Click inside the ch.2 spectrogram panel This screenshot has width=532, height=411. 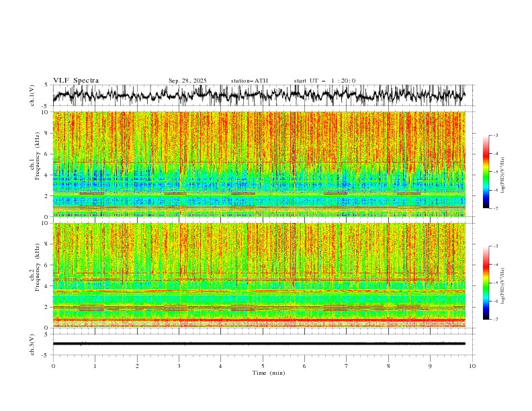click(259, 275)
